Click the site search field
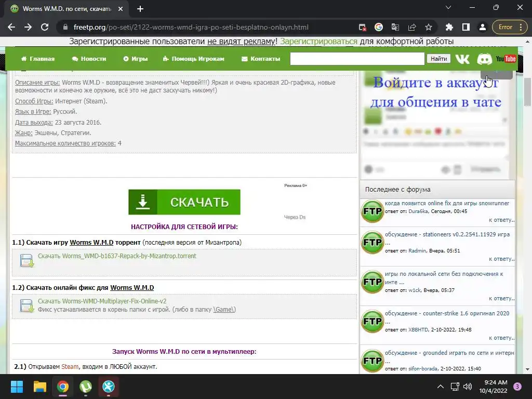This screenshot has height=399, width=532. [357, 59]
